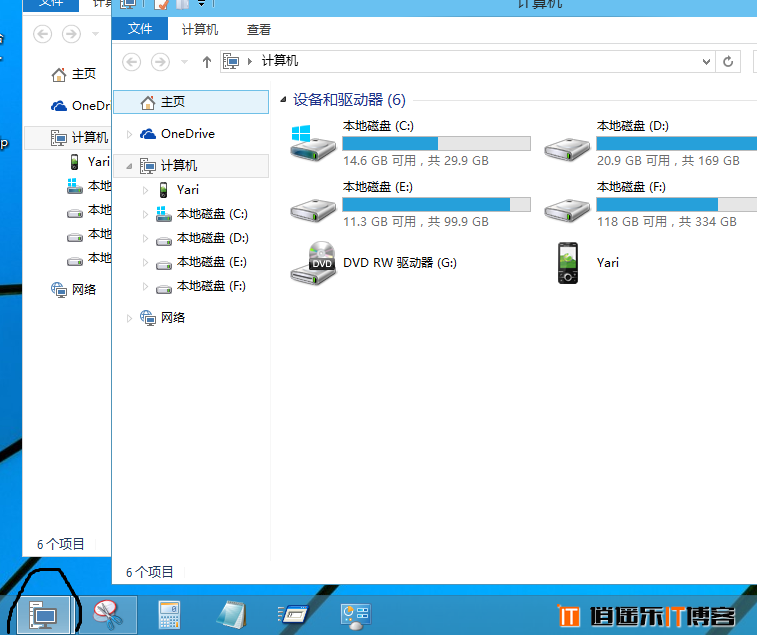Image resolution: width=757 pixels, height=635 pixels.
Task: Switch to the 计算机 ribbon tab
Action: pos(200,29)
